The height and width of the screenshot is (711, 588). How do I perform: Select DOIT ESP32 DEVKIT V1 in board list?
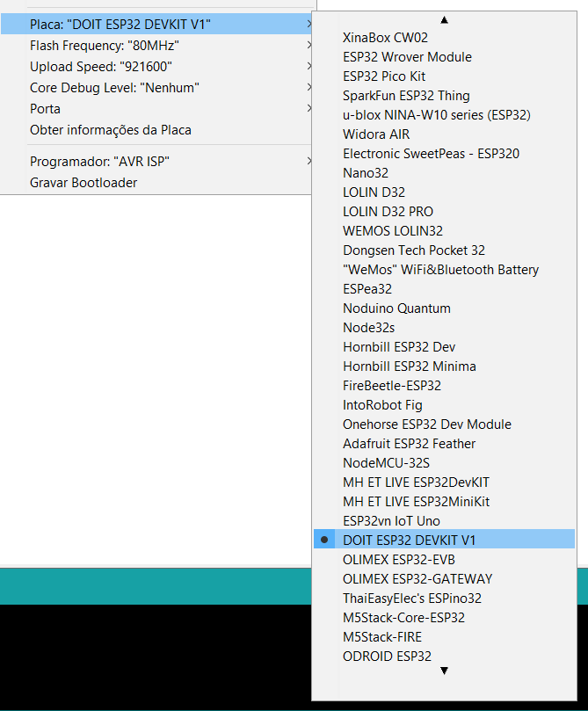tap(444, 539)
